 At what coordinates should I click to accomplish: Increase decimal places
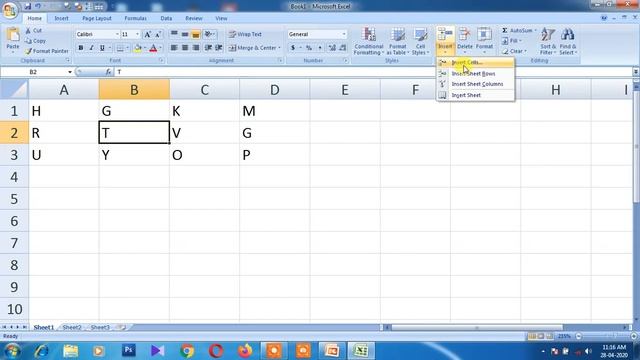click(x=332, y=48)
